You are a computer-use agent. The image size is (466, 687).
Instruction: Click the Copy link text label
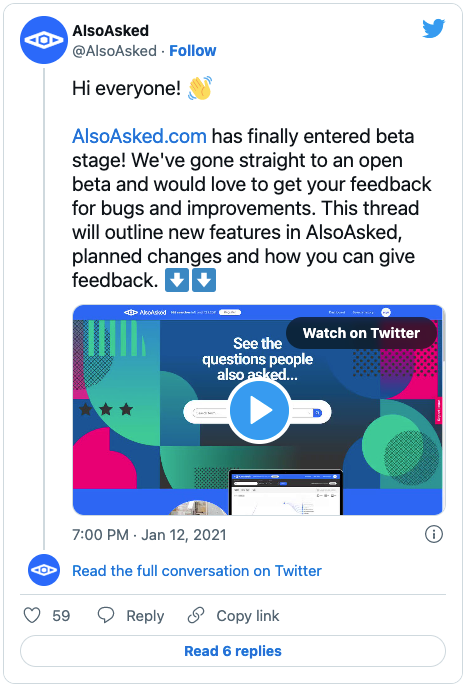click(247, 616)
